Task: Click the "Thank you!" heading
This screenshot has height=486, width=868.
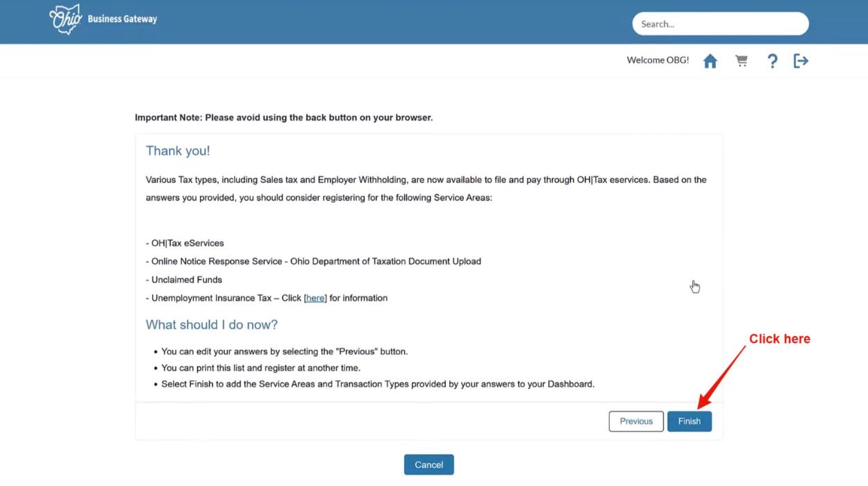Action: pyautogui.click(x=178, y=151)
